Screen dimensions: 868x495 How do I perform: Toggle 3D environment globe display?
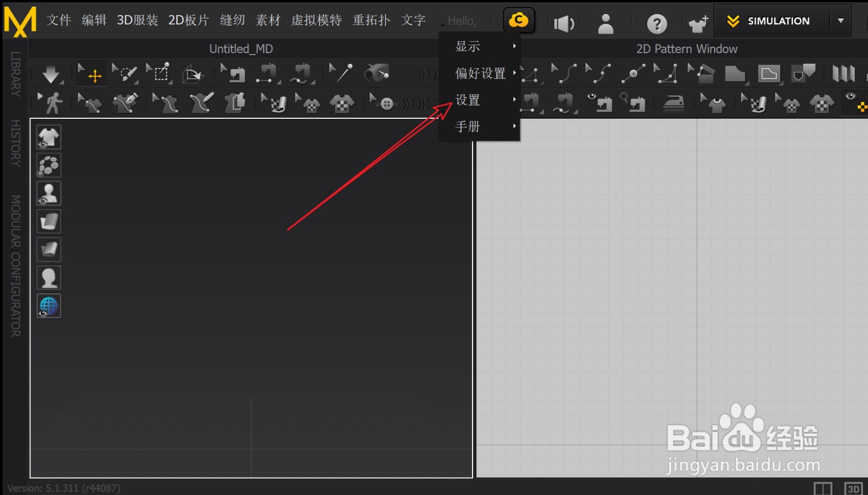[49, 306]
